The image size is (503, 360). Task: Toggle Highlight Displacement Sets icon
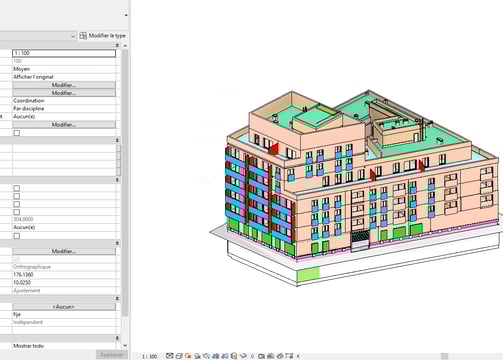pyautogui.click(x=280, y=356)
